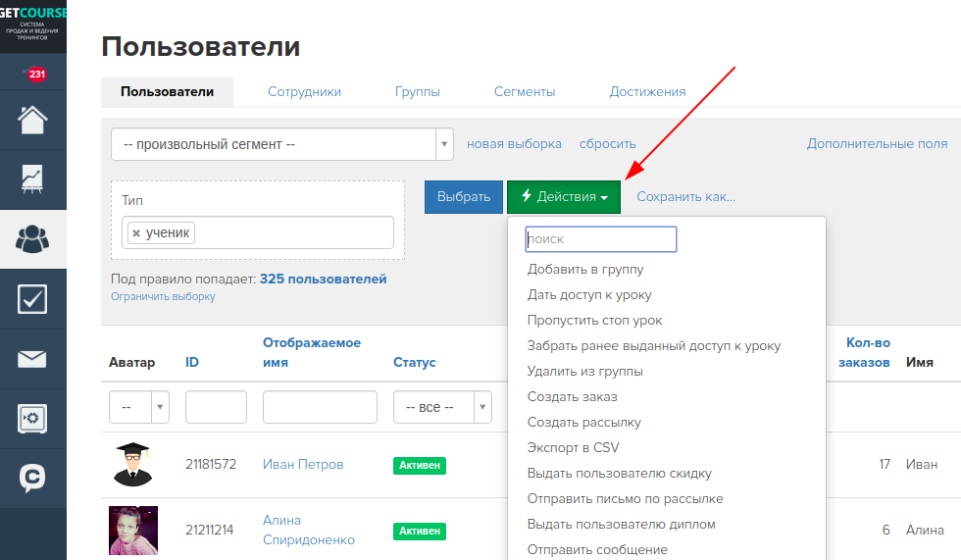Choose 'Выдать пользователю диплом' action

[622, 525]
